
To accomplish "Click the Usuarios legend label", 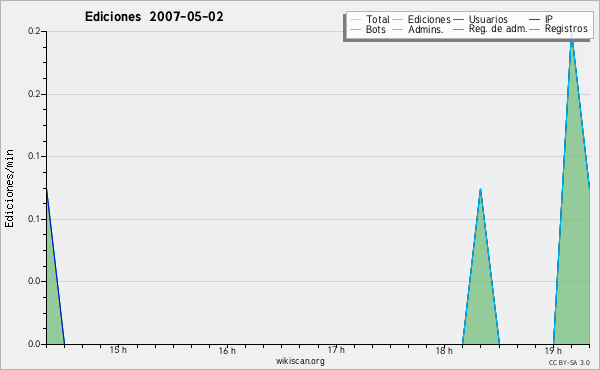I will coord(488,19).
